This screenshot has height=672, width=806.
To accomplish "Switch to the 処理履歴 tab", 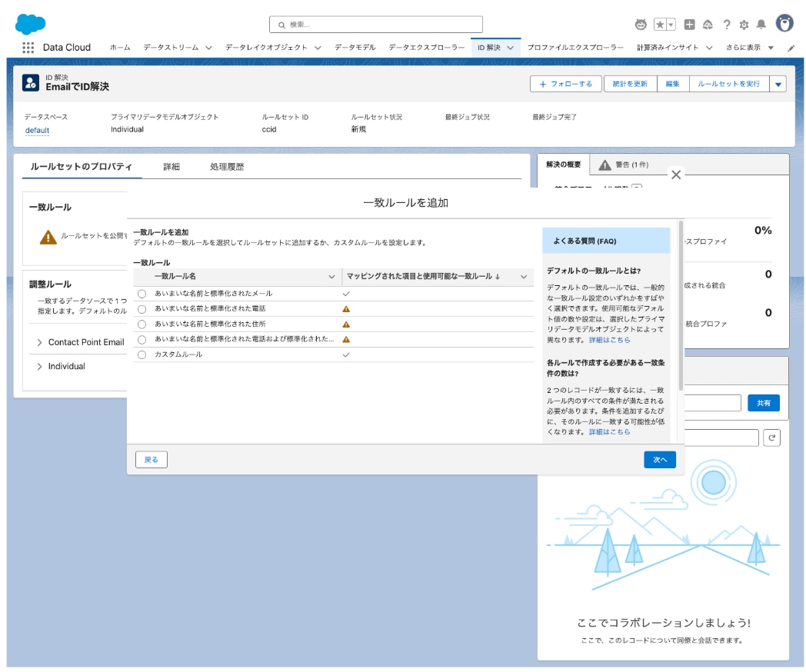I will (227, 167).
